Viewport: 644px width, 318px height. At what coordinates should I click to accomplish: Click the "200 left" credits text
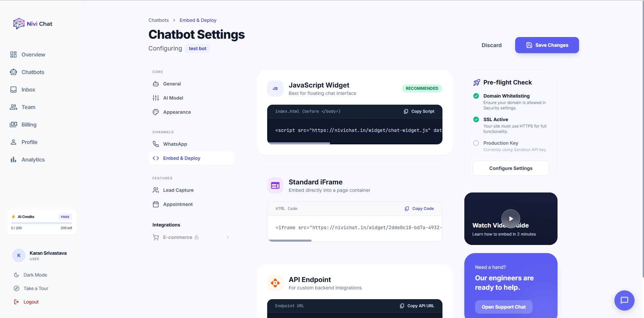tap(66, 228)
